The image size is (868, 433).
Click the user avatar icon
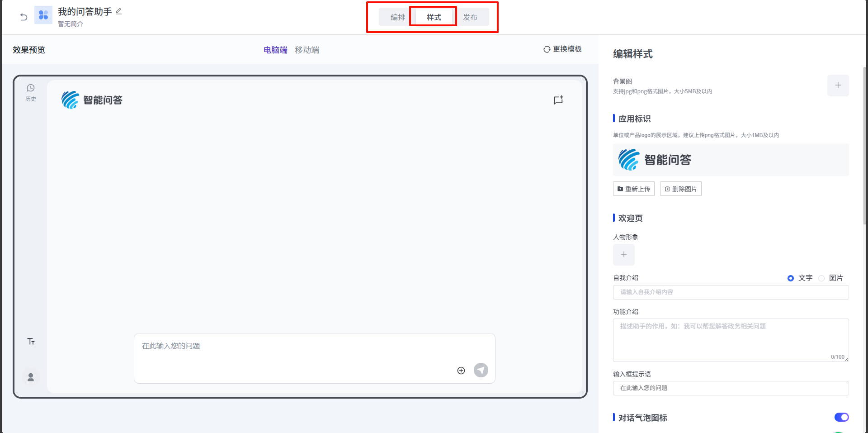pos(31,377)
